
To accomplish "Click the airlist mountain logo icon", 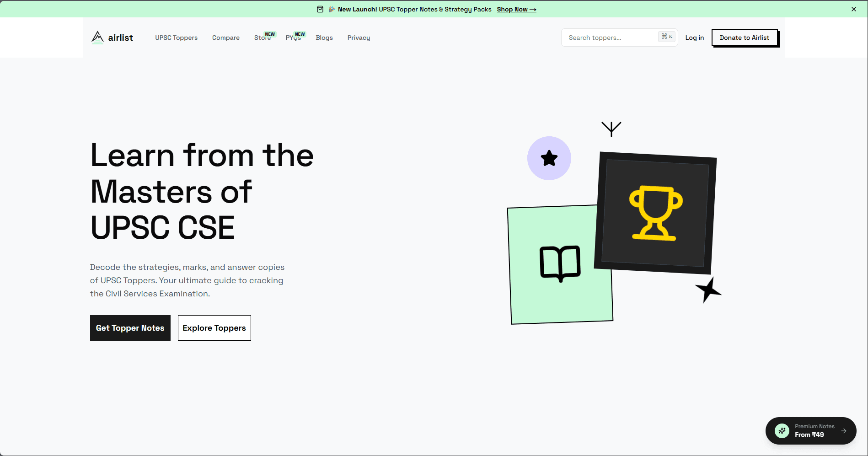I will point(97,38).
